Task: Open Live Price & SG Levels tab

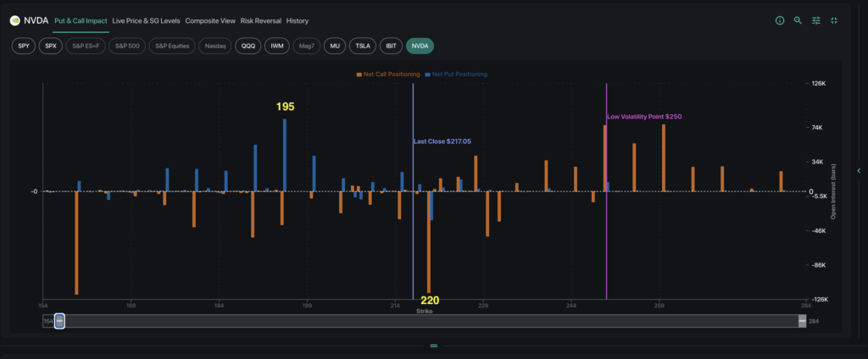Action: 146,21
